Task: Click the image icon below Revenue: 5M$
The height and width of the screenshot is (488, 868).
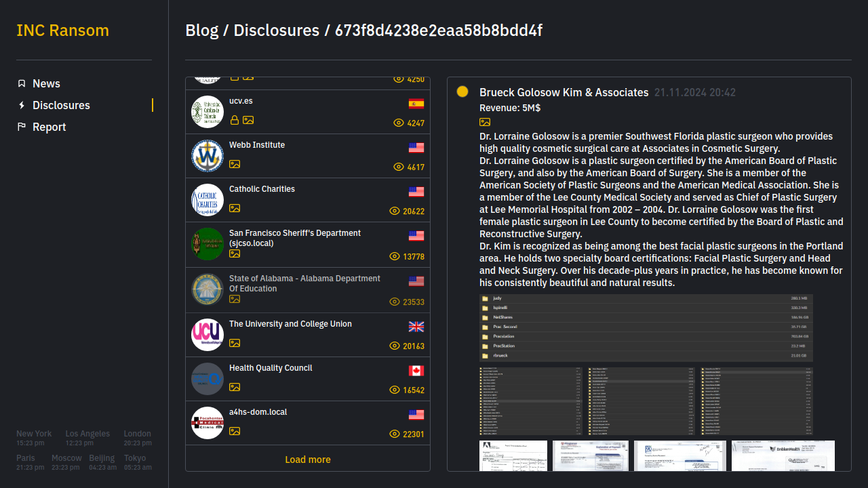Action: (x=485, y=122)
